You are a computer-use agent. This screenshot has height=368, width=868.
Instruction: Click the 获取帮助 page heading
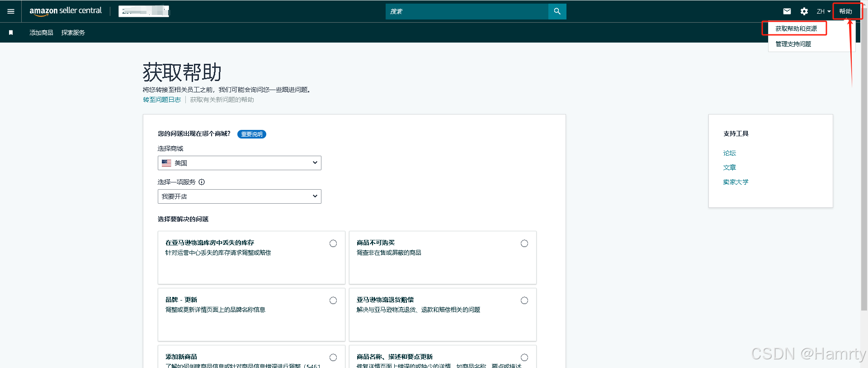[182, 72]
